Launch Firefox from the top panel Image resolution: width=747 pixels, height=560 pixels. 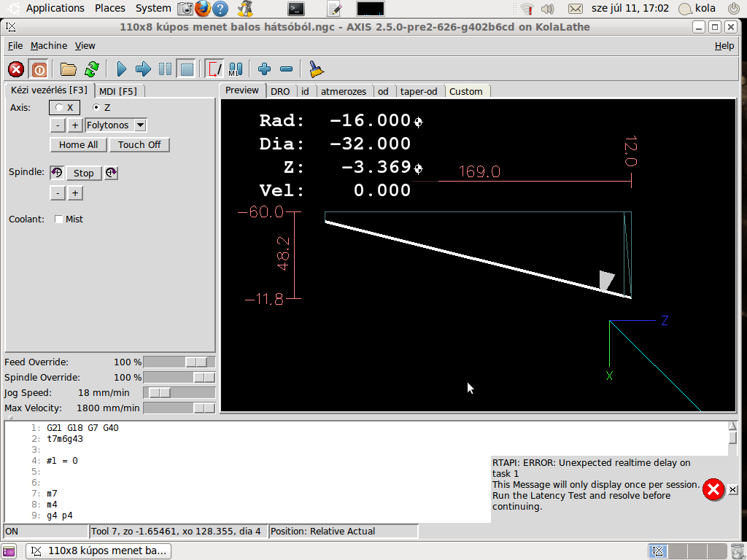click(202, 9)
